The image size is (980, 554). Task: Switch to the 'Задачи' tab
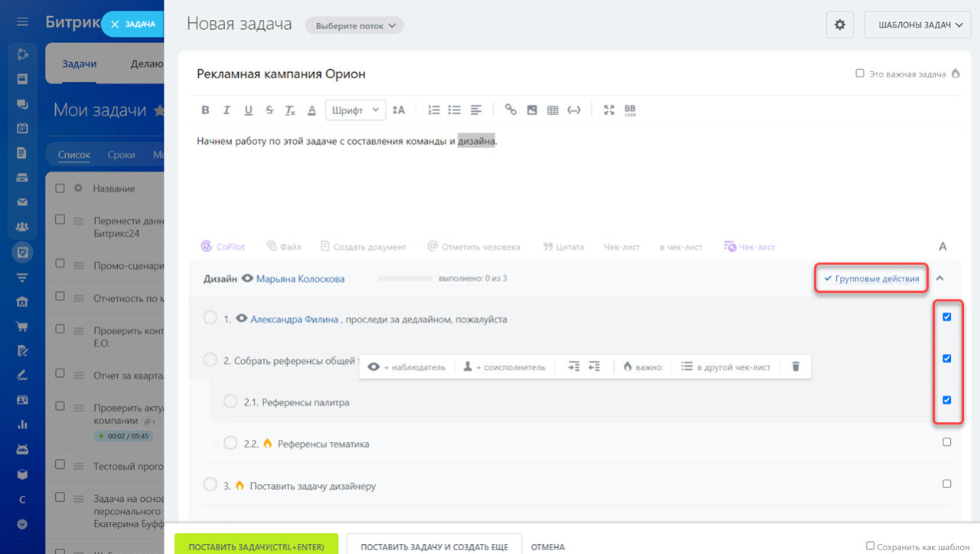point(80,64)
